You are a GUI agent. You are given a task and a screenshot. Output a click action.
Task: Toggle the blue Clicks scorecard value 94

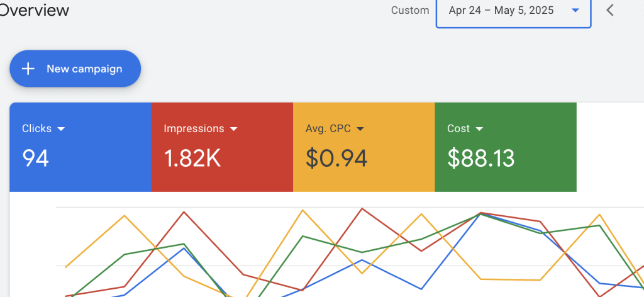36,159
